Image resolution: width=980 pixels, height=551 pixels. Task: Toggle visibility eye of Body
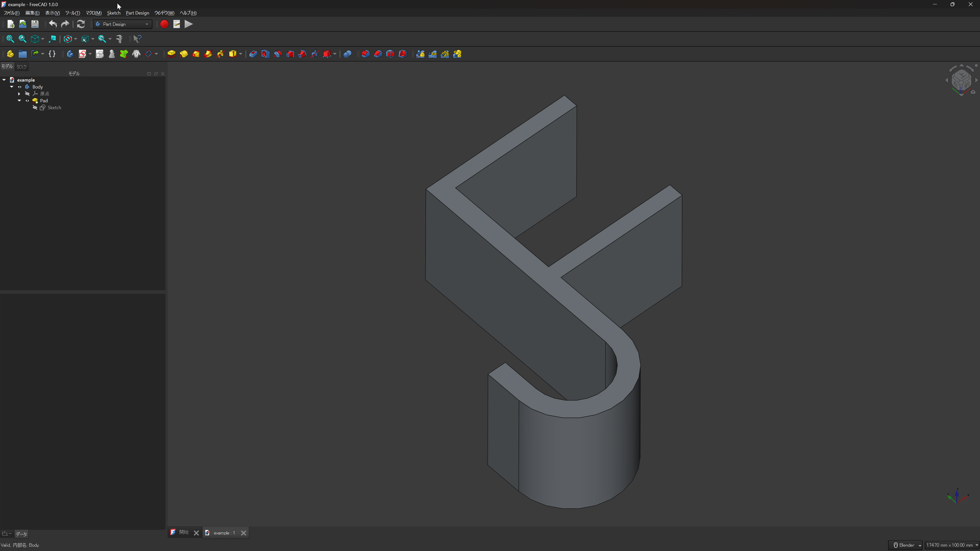(19, 87)
